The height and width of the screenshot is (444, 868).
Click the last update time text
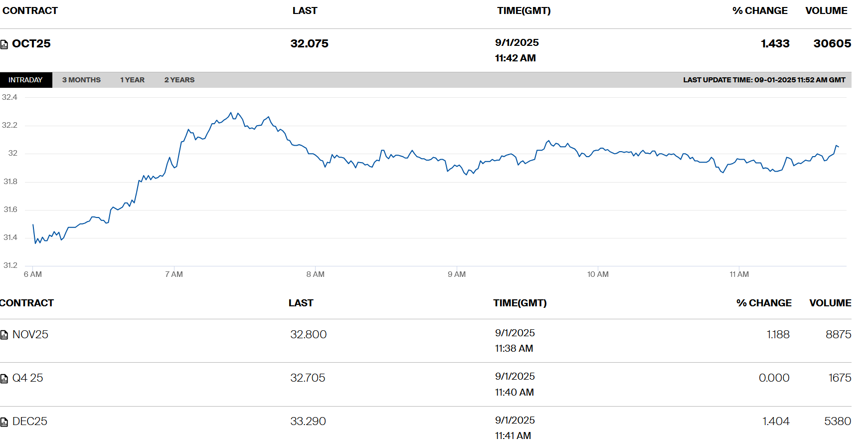click(764, 80)
